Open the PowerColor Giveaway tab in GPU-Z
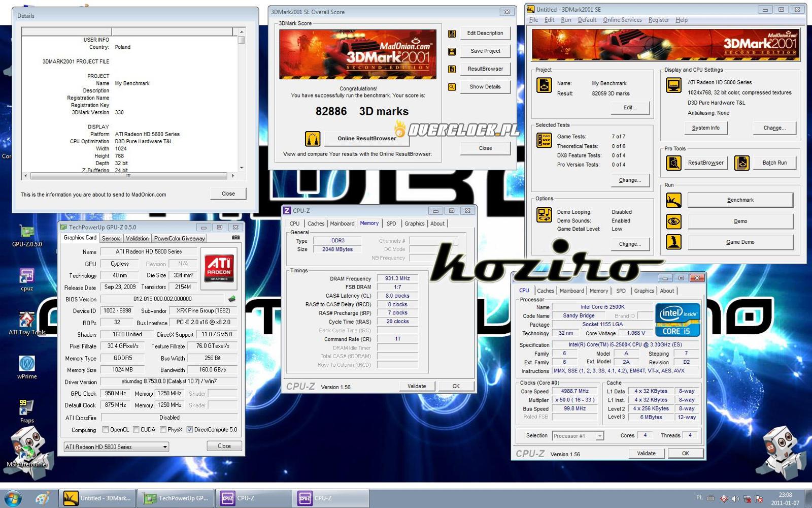Image resolution: width=812 pixels, height=508 pixels. tap(179, 238)
